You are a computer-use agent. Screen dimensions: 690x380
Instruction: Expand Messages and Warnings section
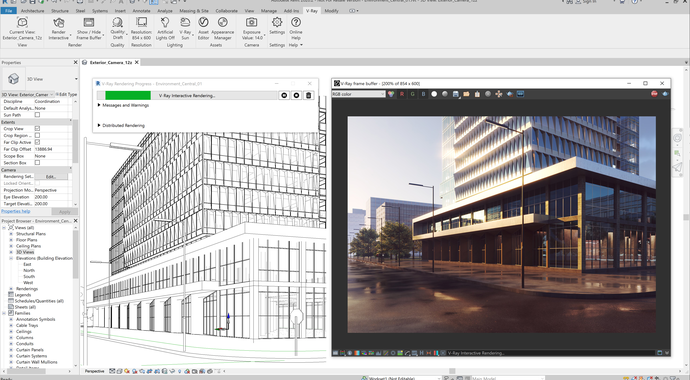123,106
